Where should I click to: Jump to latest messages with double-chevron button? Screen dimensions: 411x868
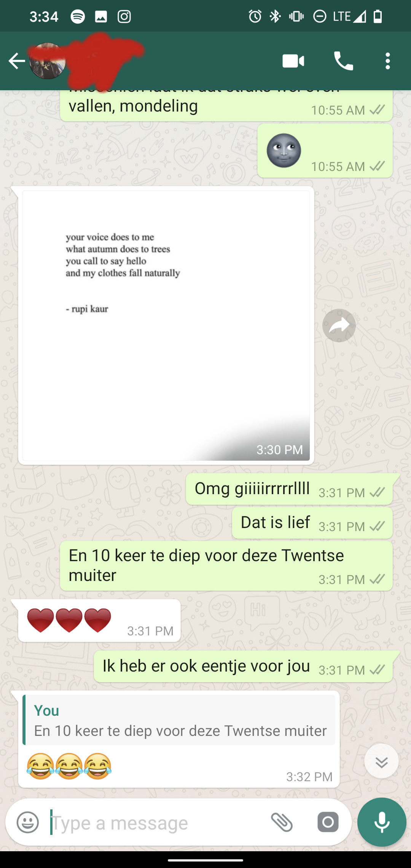click(x=381, y=761)
